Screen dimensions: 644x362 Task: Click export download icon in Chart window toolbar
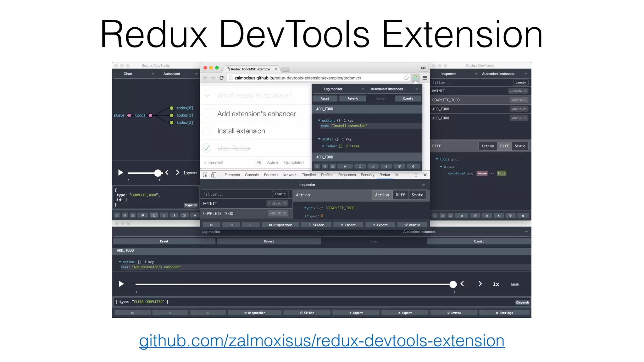(x=174, y=215)
